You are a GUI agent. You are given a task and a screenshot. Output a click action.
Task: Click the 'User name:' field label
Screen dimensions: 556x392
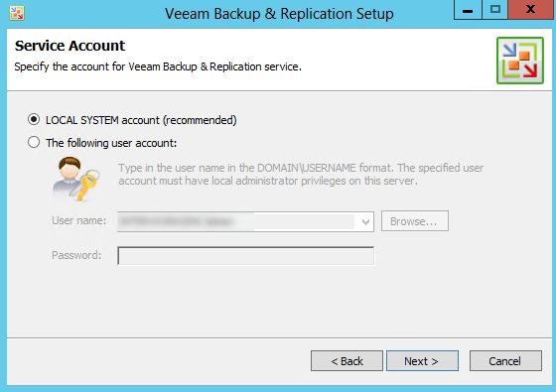[79, 220]
